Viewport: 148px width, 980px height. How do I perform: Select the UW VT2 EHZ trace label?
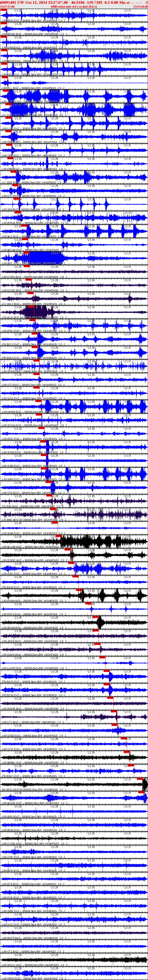pyautogui.click(x=34, y=952)
